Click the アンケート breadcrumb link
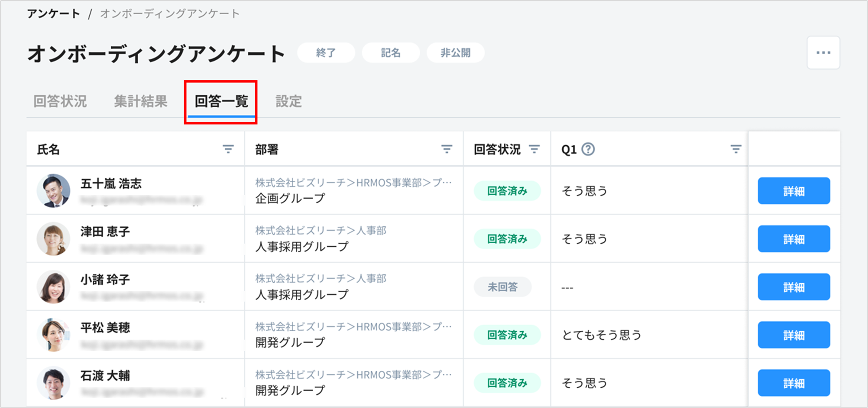This screenshot has height=408, width=868. pos(53,14)
